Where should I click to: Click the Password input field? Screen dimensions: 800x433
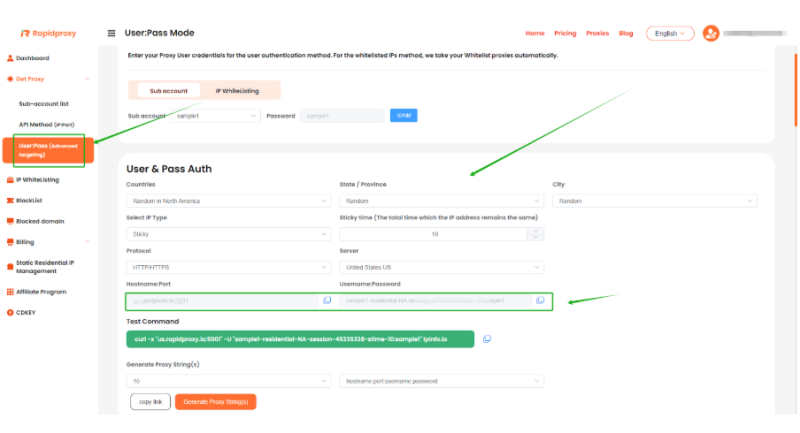click(x=342, y=116)
